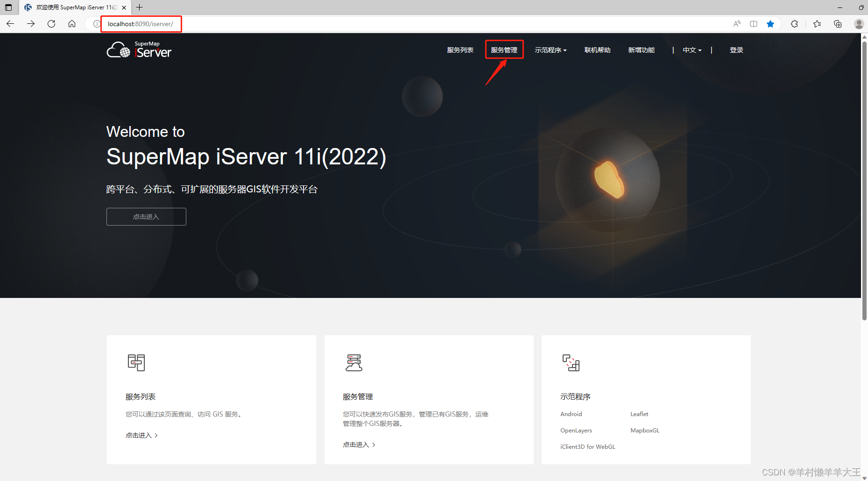868x481 pixels.
Task: Open the browser Extensions icon
Action: point(794,24)
